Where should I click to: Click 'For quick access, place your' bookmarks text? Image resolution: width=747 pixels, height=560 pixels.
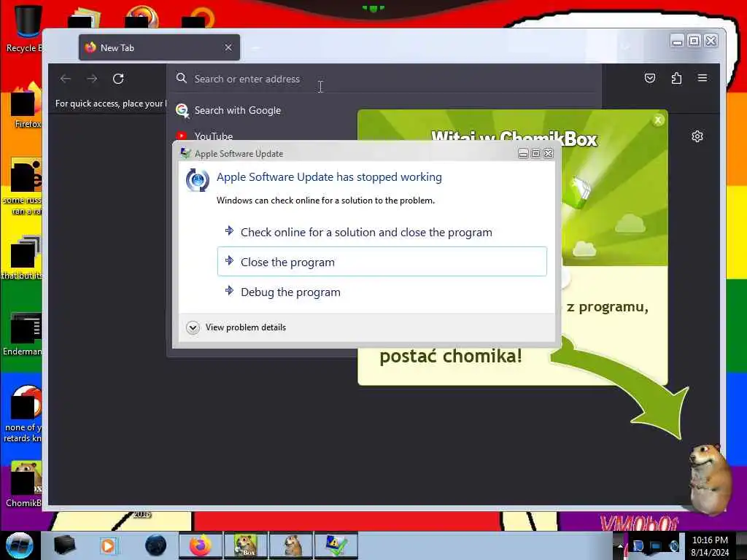tap(109, 104)
